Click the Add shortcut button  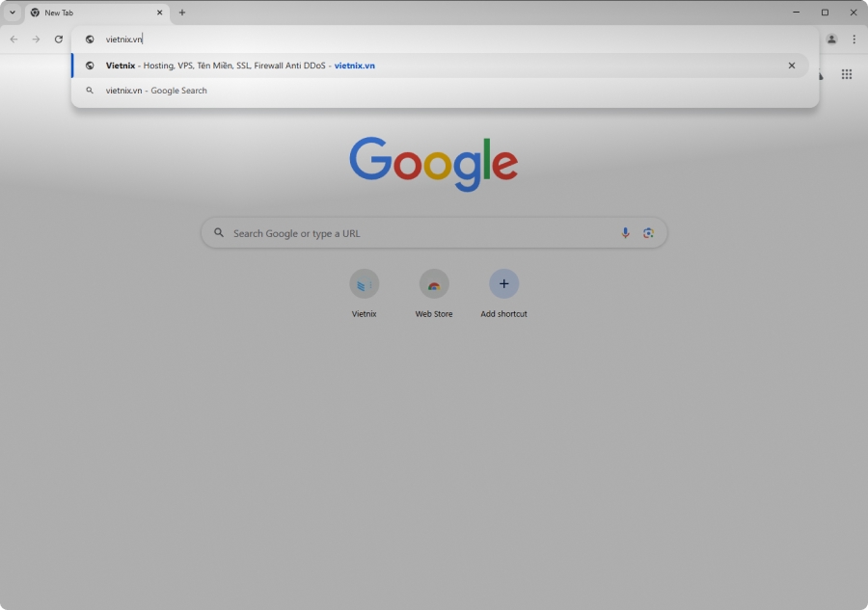tap(503, 284)
